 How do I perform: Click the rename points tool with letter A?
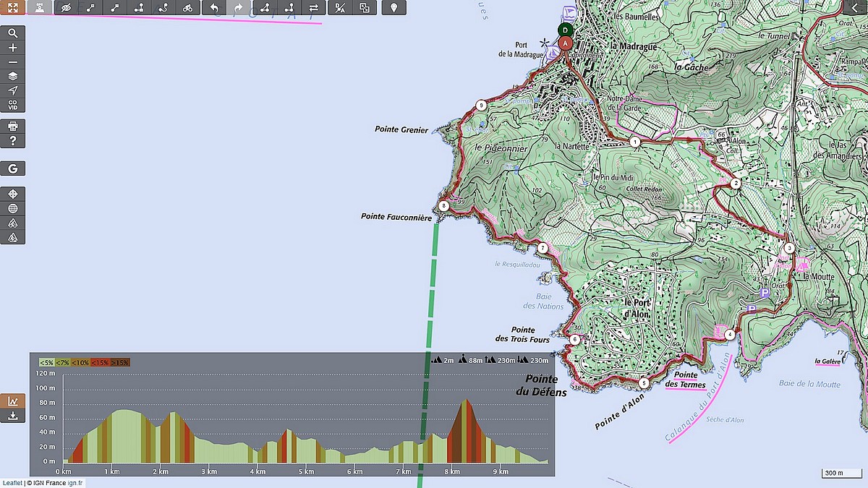341,8
